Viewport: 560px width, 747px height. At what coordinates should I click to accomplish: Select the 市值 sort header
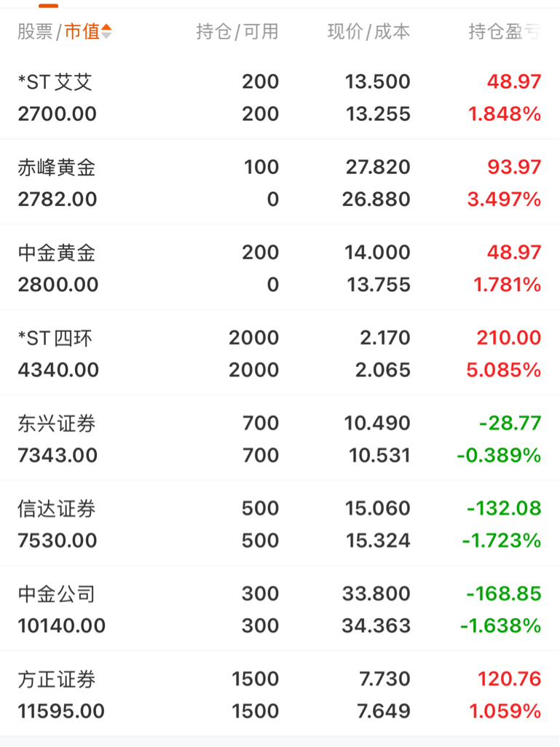[82, 31]
